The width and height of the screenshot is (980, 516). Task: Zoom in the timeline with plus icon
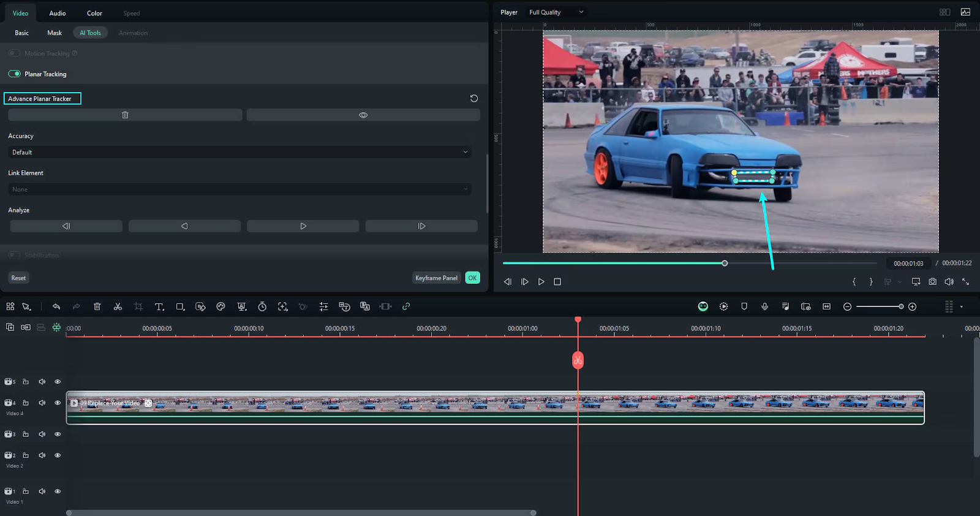(x=913, y=306)
